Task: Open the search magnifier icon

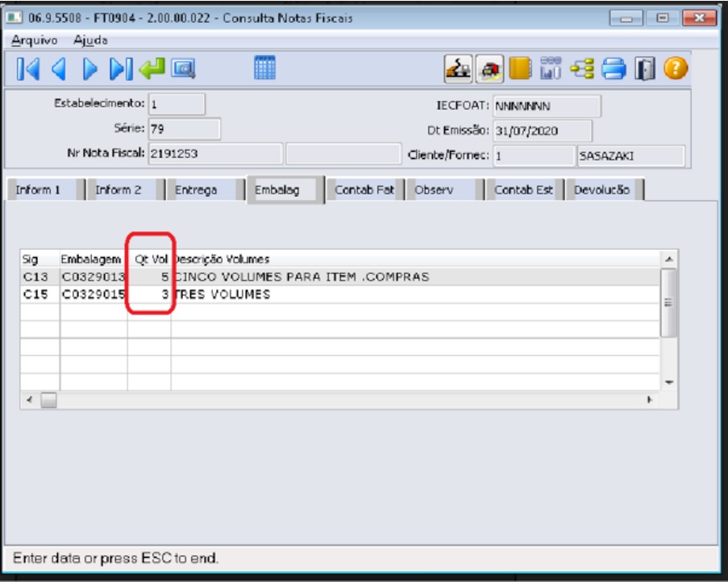Action: click(183, 69)
